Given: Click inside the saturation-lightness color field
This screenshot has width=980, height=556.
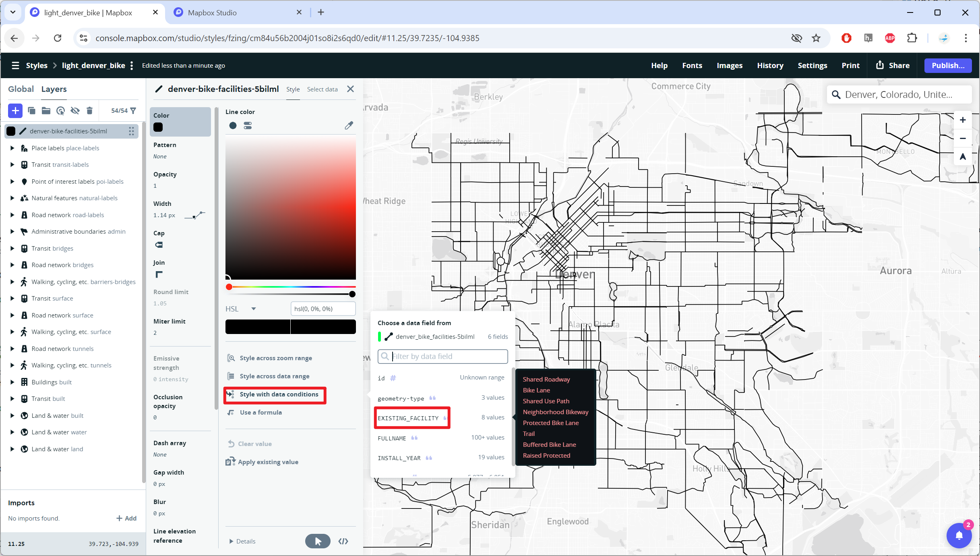Looking at the screenshot, I should click(x=291, y=207).
